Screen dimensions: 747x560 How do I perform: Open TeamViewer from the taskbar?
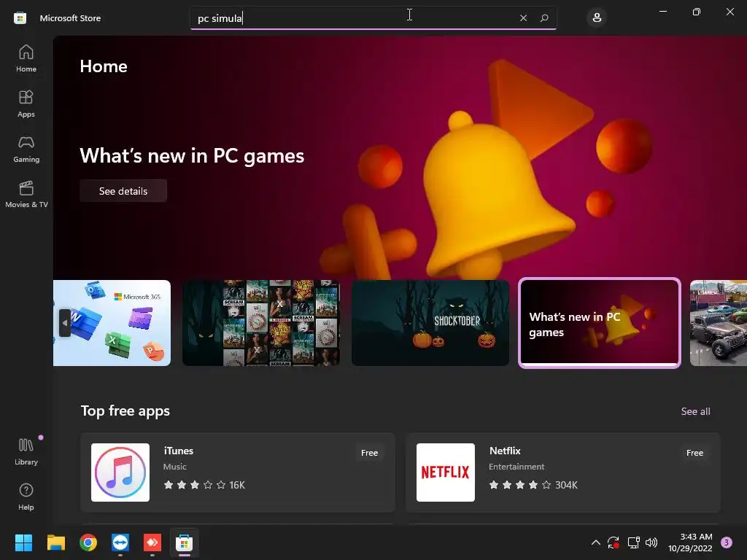[120, 542]
